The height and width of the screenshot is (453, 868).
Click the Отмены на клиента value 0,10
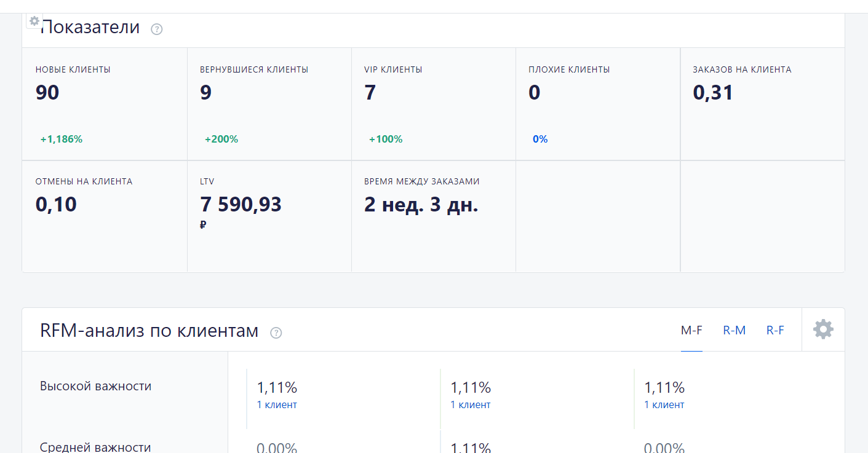[x=56, y=205]
